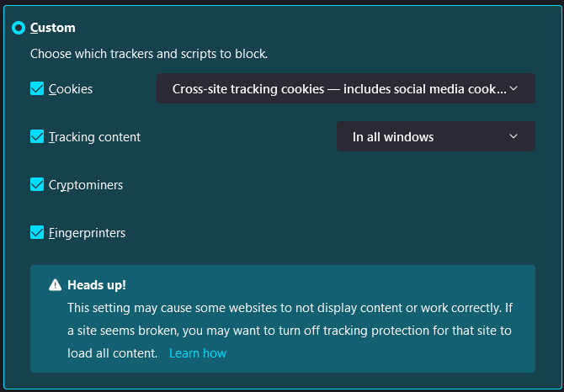Click the Choose which trackers description text
Viewport: 564px width, 392px height.
149,54
